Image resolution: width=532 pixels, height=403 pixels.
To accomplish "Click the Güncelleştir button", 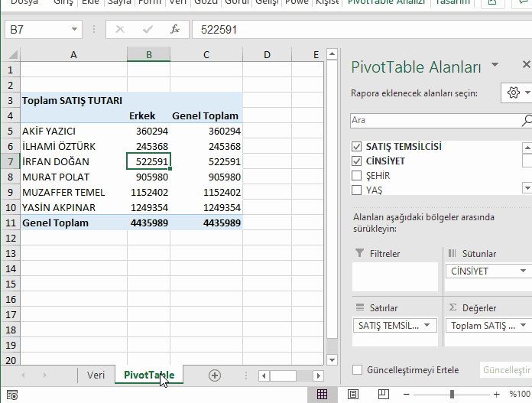I will (x=506, y=369).
